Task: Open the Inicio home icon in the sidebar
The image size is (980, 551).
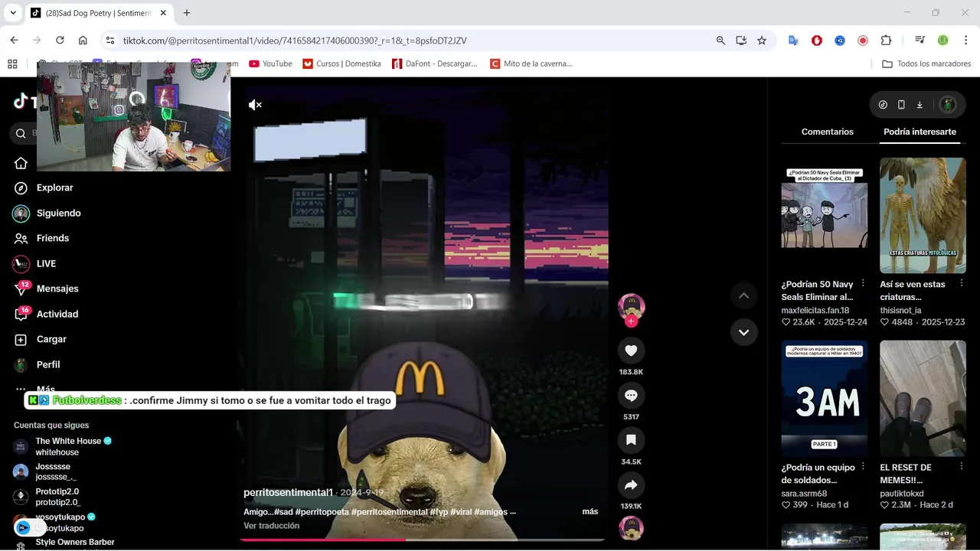Action: coord(21,163)
